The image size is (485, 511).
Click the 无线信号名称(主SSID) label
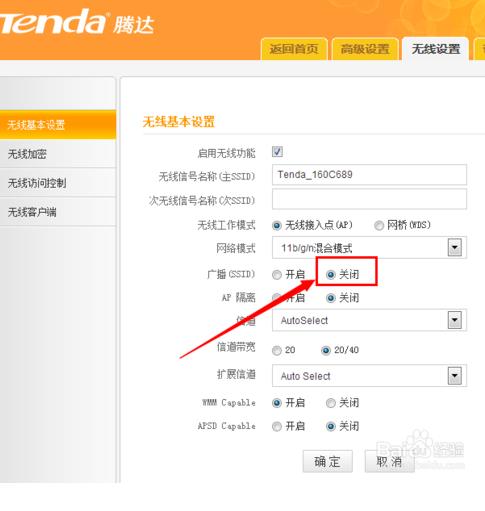coord(207,177)
